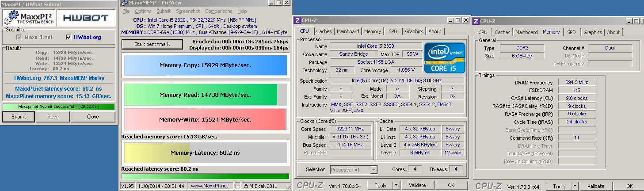Click the Close button in MaxxPI window
This screenshot has width=644, height=191.
[93, 117]
